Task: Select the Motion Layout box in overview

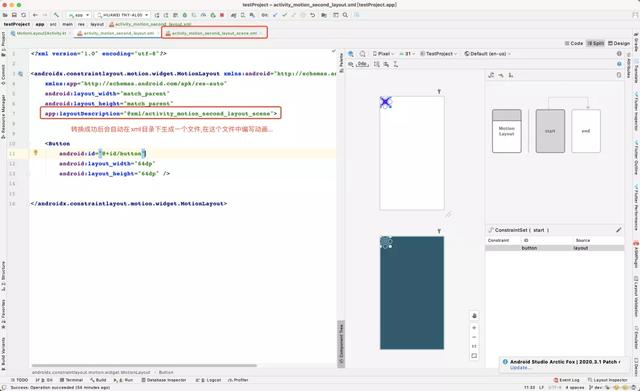Action: [x=507, y=131]
